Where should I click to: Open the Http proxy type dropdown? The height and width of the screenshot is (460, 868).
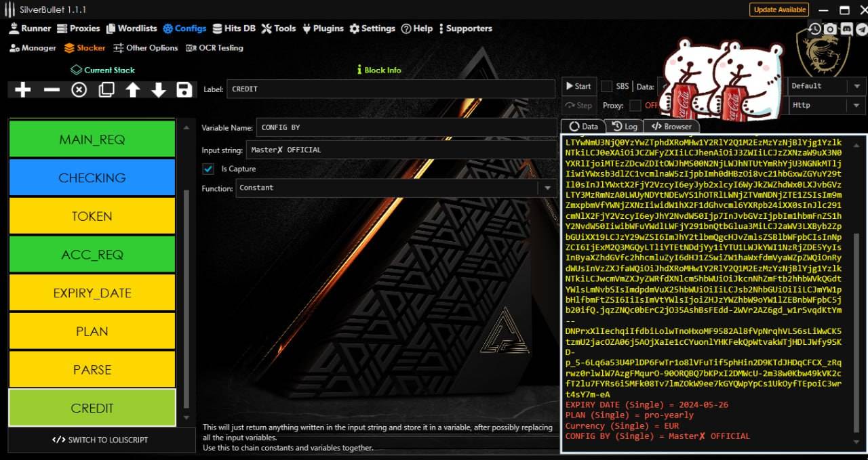[827, 106]
